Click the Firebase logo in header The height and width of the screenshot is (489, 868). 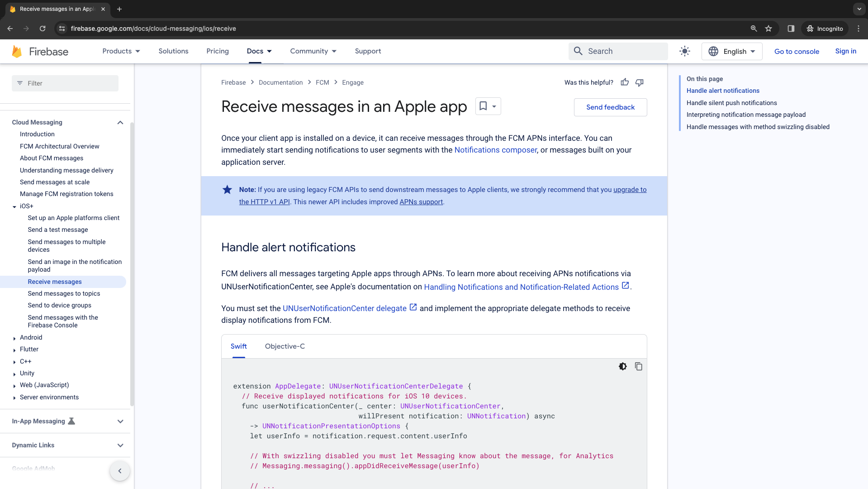(x=40, y=51)
